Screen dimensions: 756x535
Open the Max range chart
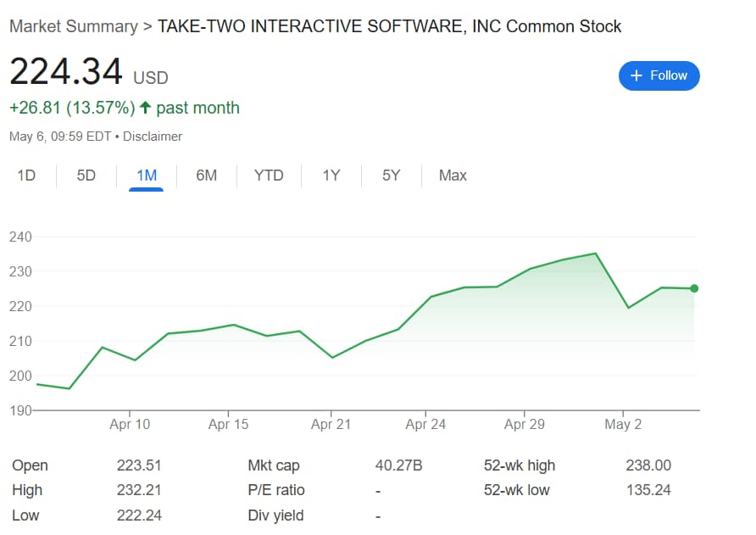tap(453, 176)
